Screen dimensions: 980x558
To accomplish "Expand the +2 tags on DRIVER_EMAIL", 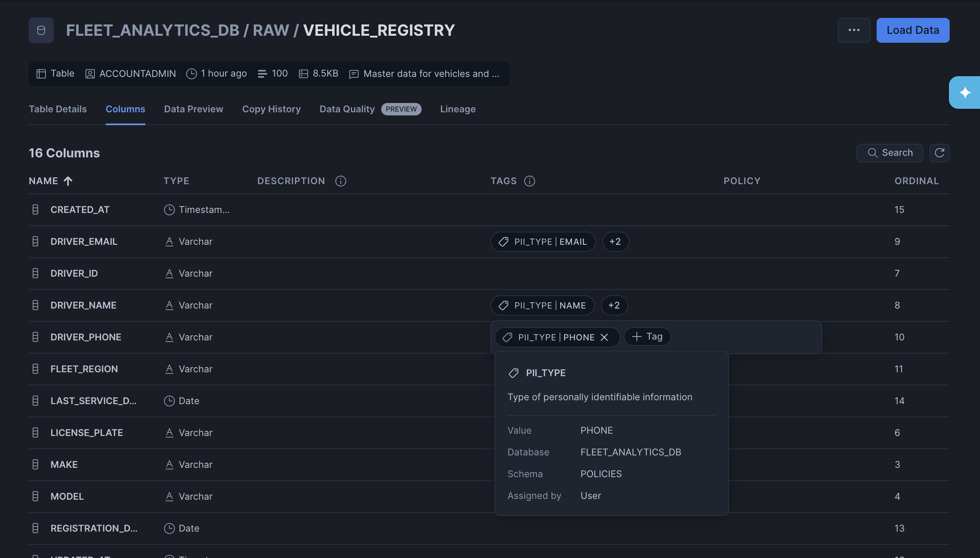I will [615, 242].
